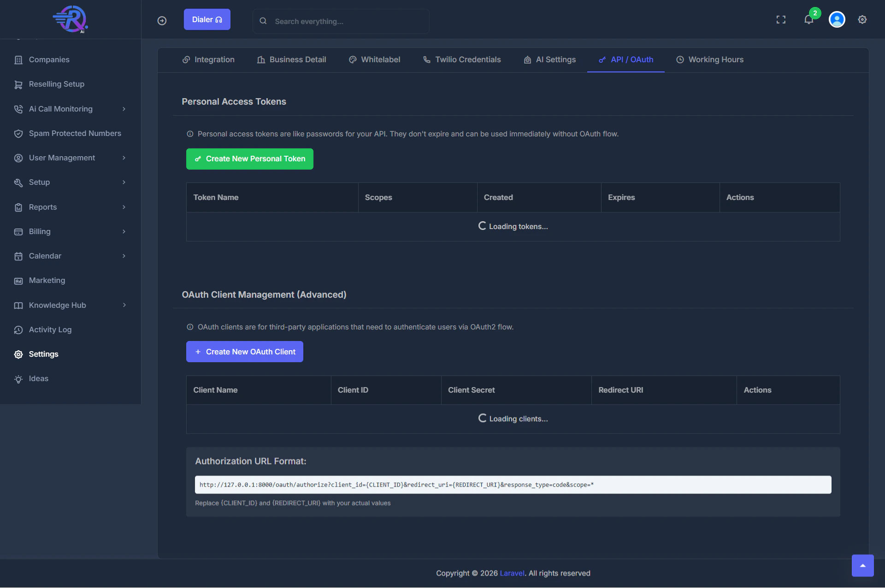Open the notifications bell
885x588 pixels.
point(809,19)
